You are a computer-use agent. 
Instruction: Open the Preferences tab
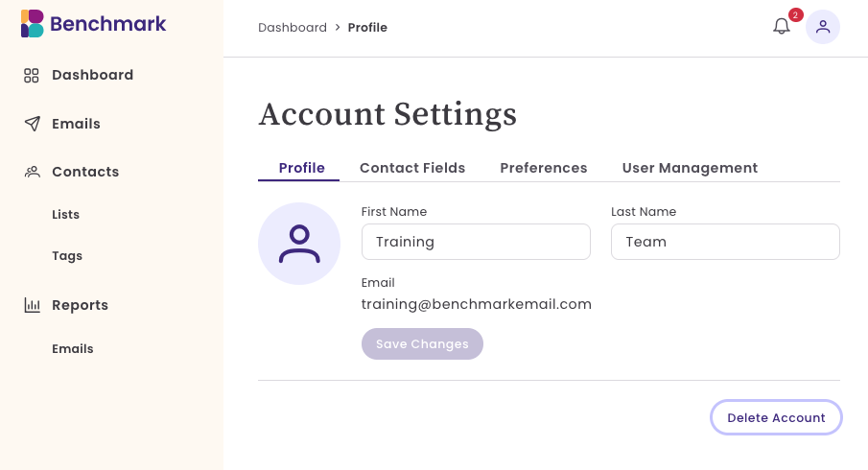544,168
